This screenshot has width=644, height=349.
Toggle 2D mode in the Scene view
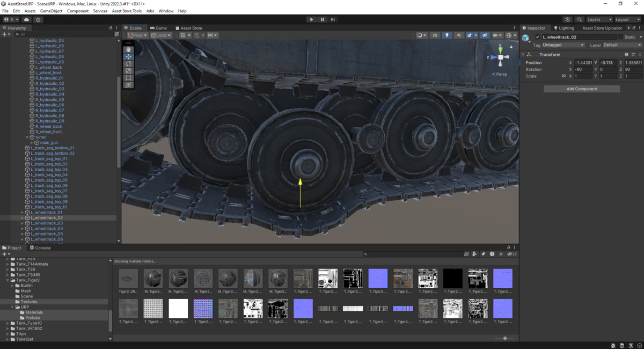pos(435,35)
